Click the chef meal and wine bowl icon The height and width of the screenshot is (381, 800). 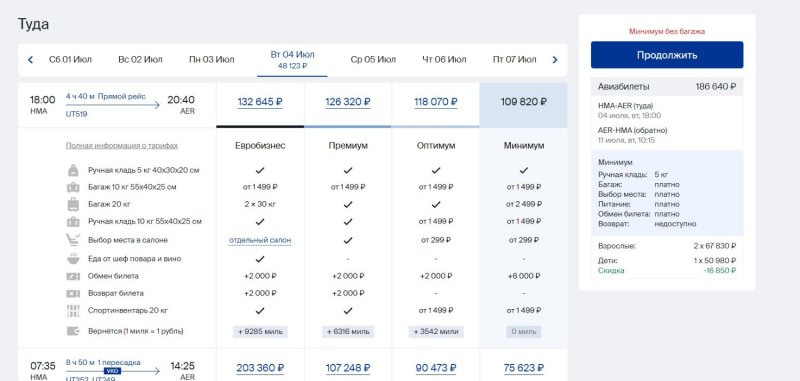click(73, 259)
